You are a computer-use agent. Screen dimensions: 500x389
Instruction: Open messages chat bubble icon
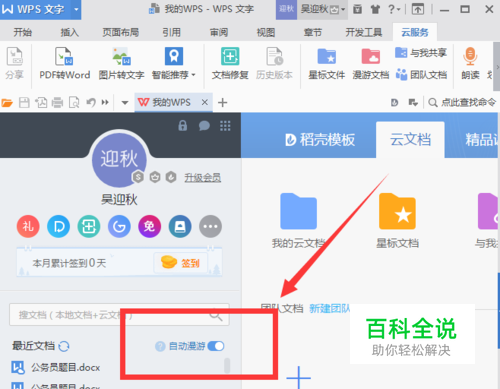[x=204, y=126]
